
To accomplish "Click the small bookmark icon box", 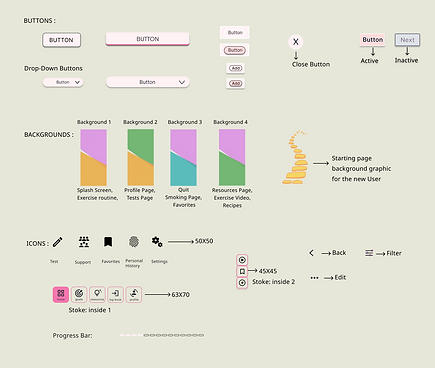I will (242, 271).
